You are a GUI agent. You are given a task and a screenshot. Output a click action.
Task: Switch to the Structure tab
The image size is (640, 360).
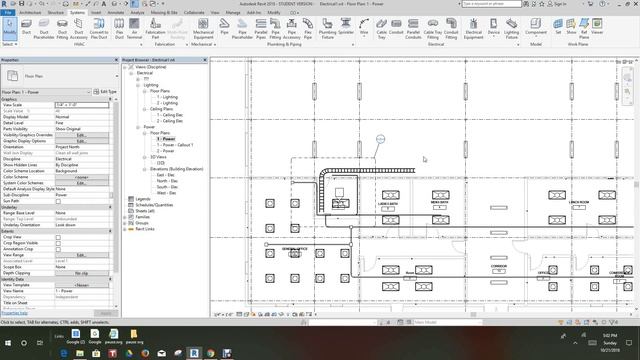56,13
